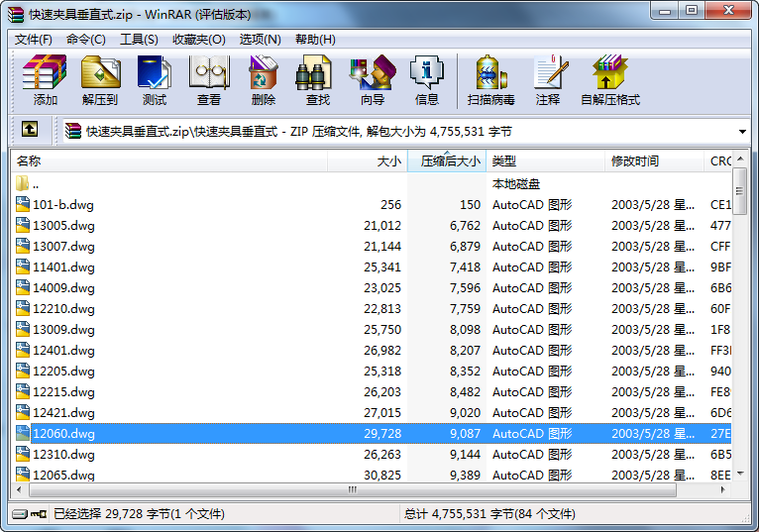Select file name 12215.dwg
The width and height of the screenshot is (759, 532).
point(63,391)
